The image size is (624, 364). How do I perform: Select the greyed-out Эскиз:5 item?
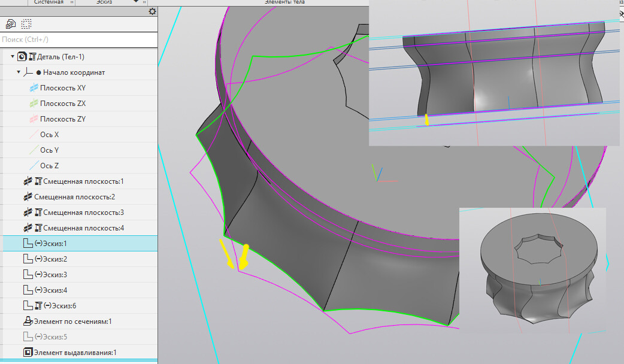point(51,337)
